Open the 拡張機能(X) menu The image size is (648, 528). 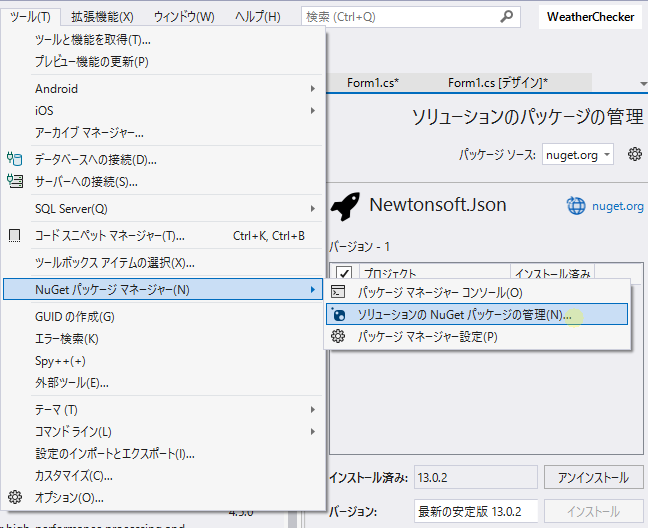(102, 17)
